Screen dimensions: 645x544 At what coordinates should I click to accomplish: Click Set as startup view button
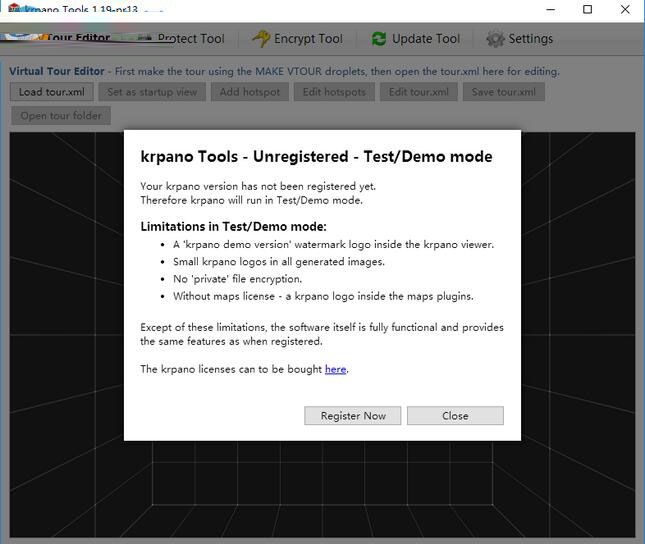(x=152, y=92)
